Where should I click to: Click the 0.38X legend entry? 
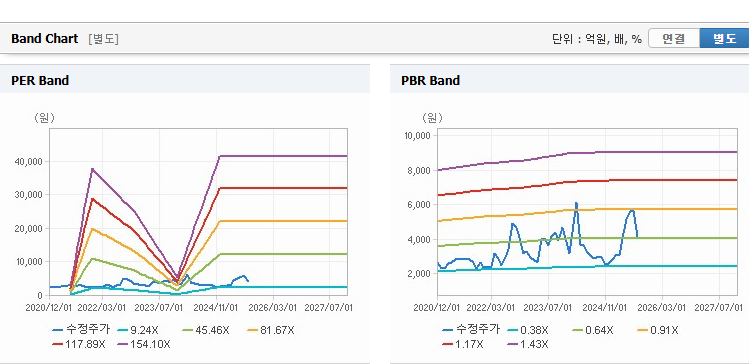(528, 330)
